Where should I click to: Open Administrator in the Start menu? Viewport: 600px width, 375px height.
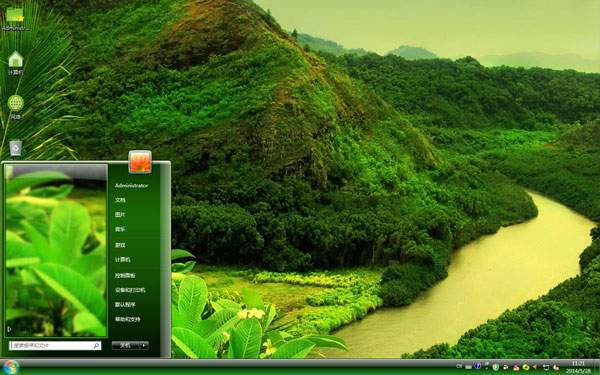tap(131, 186)
